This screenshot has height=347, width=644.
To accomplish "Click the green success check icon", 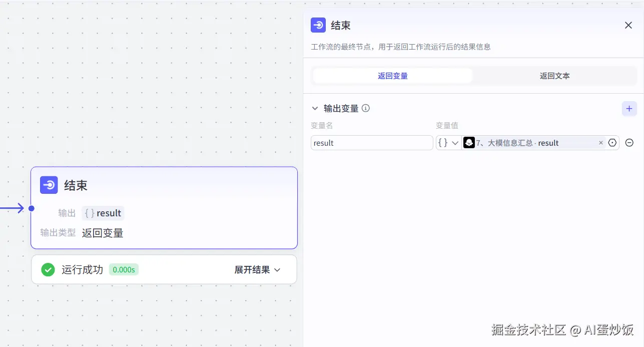I will pyautogui.click(x=48, y=270).
